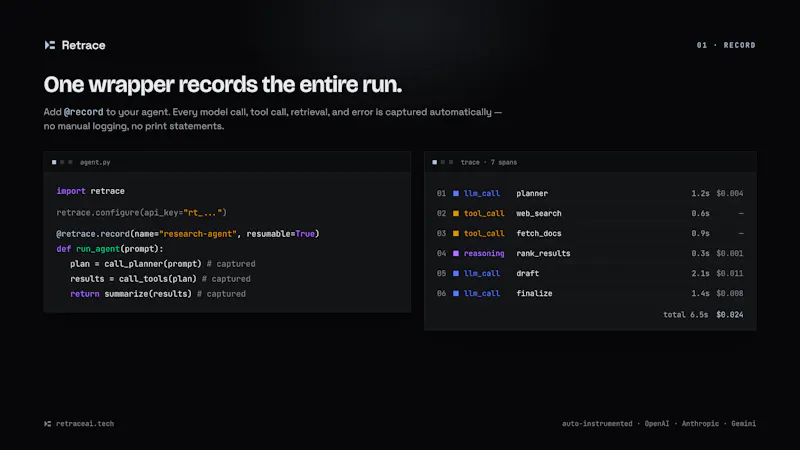Click the 'import retrace' code line

point(90,191)
